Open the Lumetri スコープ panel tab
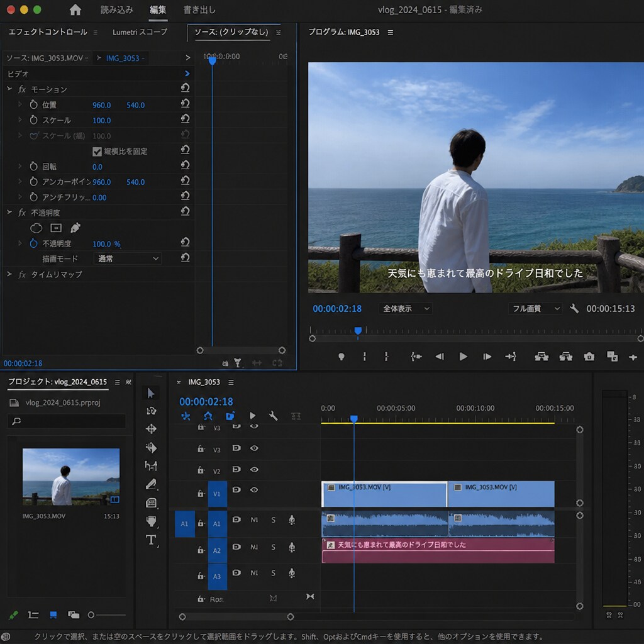This screenshot has height=644, width=644. (140, 32)
